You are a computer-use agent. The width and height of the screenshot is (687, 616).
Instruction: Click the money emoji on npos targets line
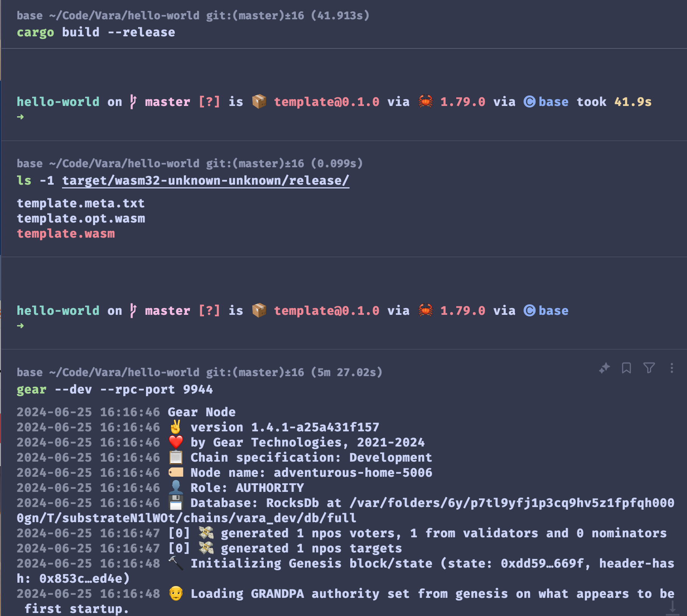[206, 548]
